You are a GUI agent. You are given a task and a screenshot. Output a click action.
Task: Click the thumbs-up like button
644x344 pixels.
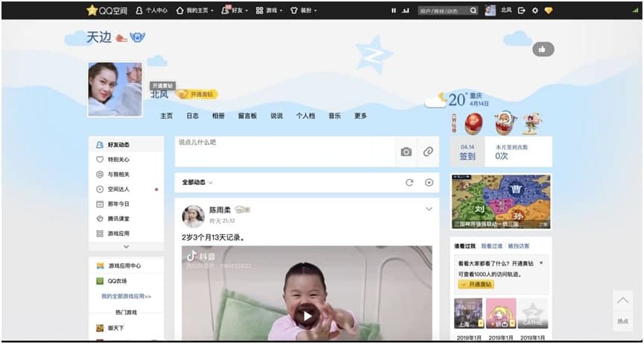tap(543, 49)
